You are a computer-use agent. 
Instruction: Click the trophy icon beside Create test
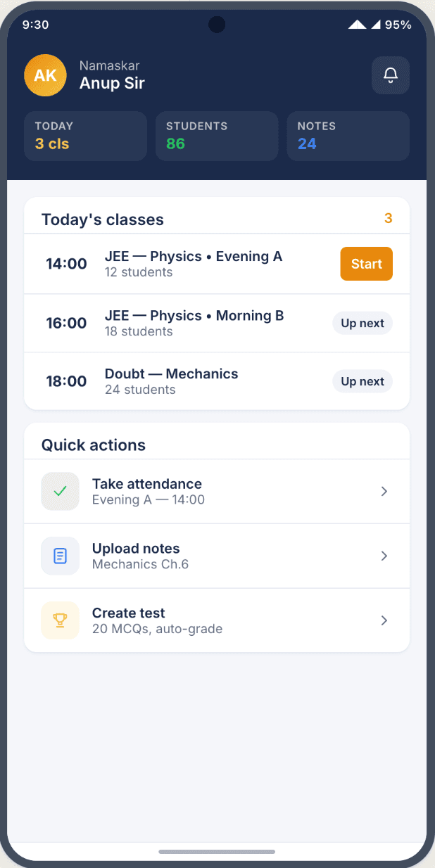click(x=60, y=620)
